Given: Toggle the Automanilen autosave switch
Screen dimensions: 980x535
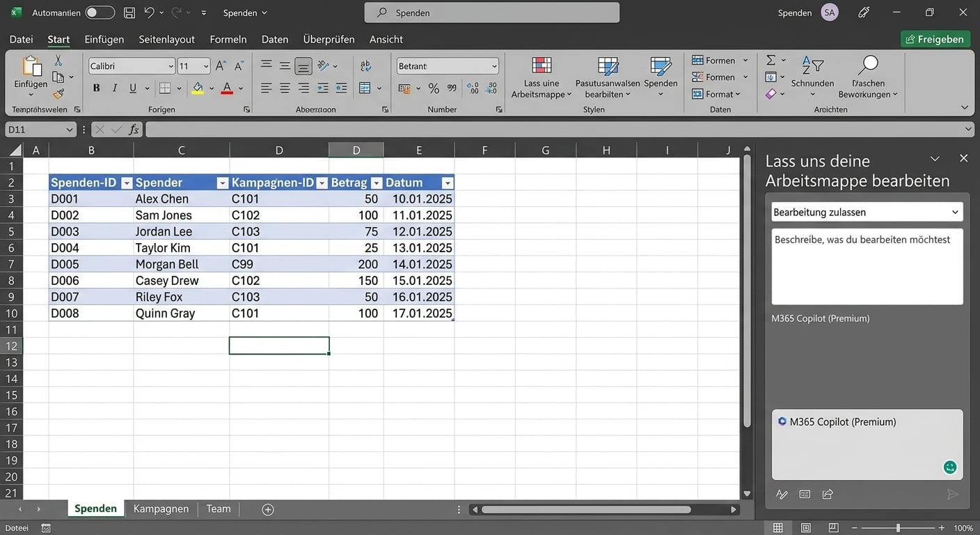Looking at the screenshot, I should pyautogui.click(x=100, y=13).
